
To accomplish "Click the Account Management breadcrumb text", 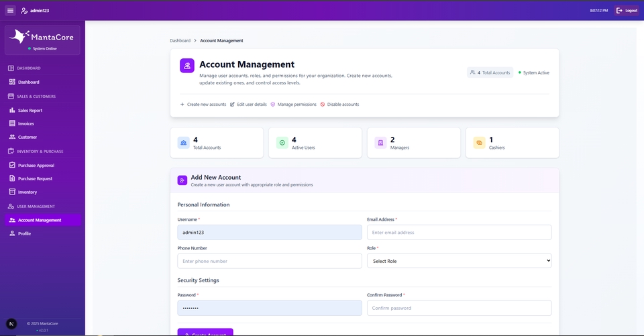I will 221,41.
